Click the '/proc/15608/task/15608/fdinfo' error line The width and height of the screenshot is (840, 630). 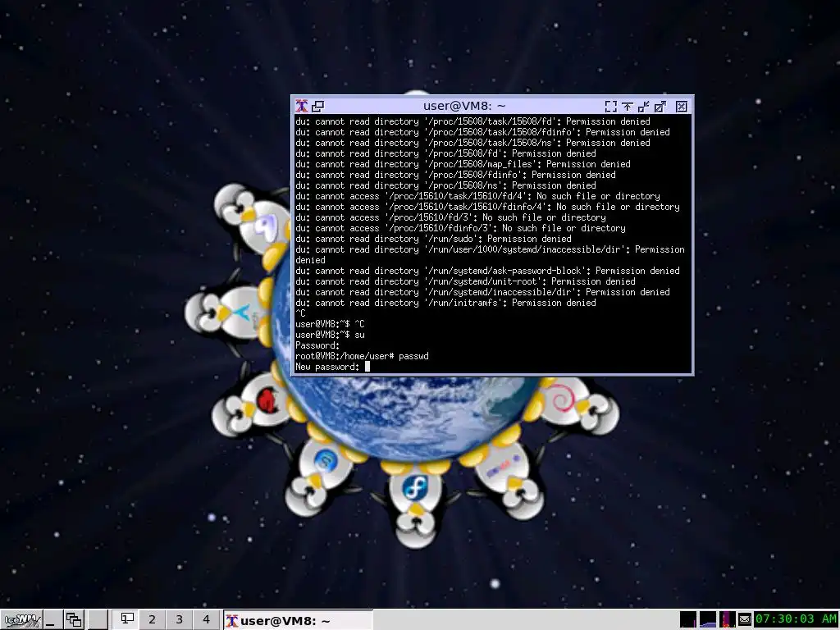tap(482, 132)
